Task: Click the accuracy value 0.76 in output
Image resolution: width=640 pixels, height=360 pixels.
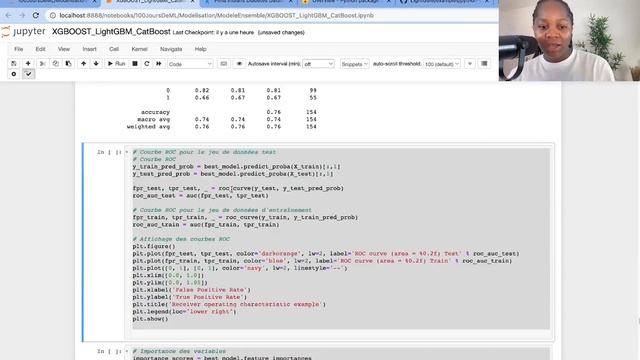Action: click(x=273, y=112)
